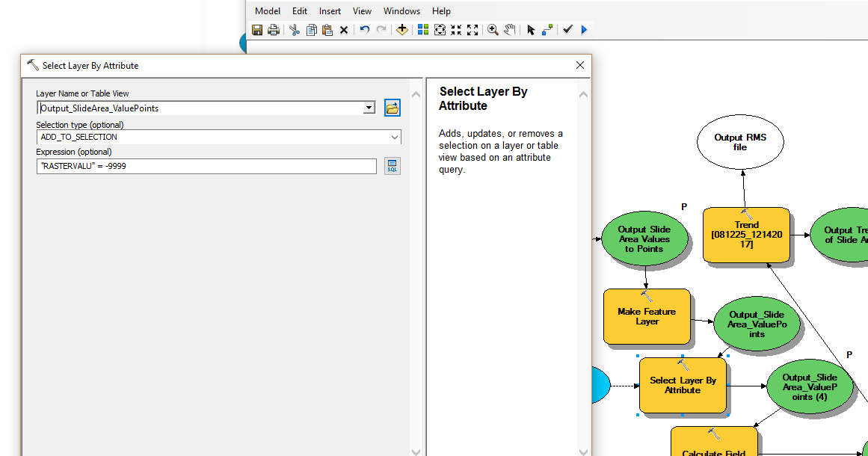Browse for layer with folder icon
Viewport: 868px width, 456px height.
coord(393,108)
